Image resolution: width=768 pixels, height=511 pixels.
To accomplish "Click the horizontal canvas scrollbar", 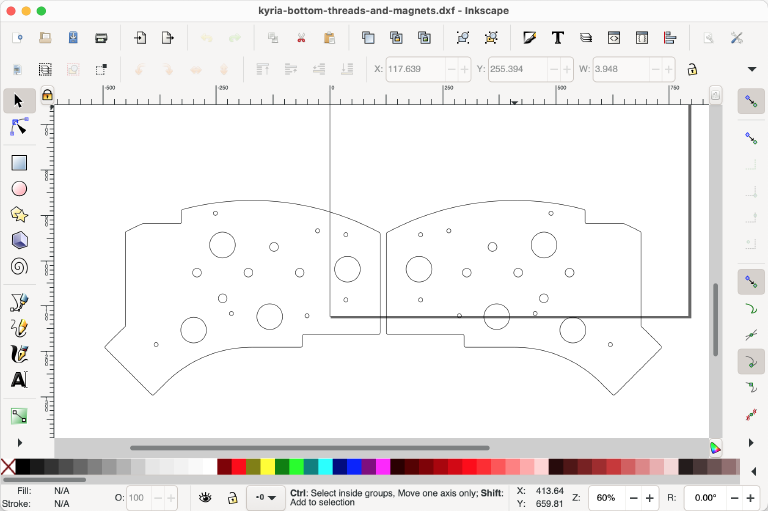I will (x=310, y=448).
